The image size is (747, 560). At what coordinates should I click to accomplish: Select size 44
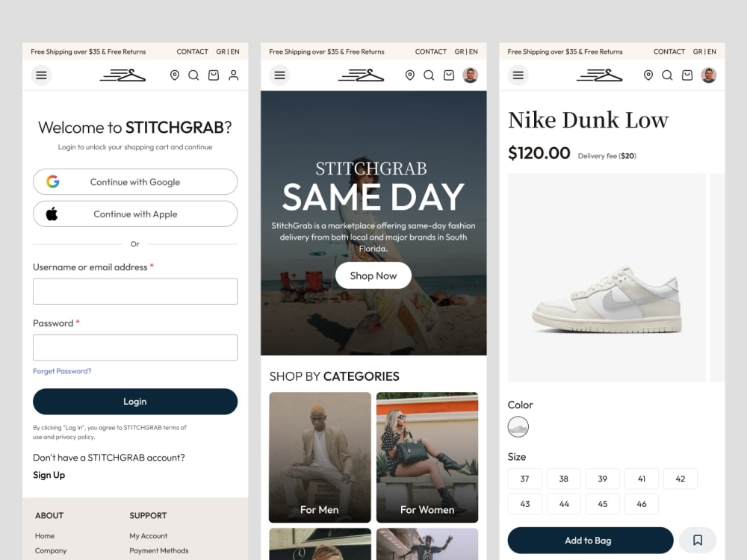pos(563,504)
